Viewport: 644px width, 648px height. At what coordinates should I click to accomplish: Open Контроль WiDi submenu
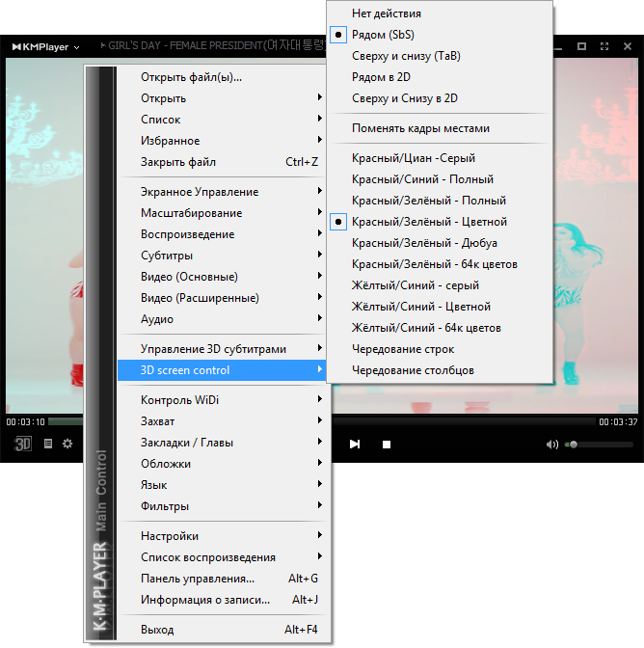pos(223,400)
